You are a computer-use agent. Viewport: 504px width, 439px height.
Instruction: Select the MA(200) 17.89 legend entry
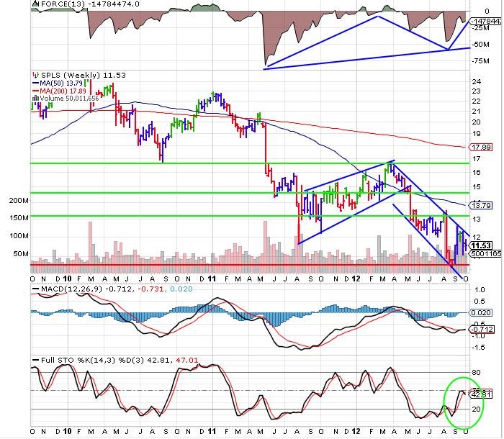tap(63, 91)
